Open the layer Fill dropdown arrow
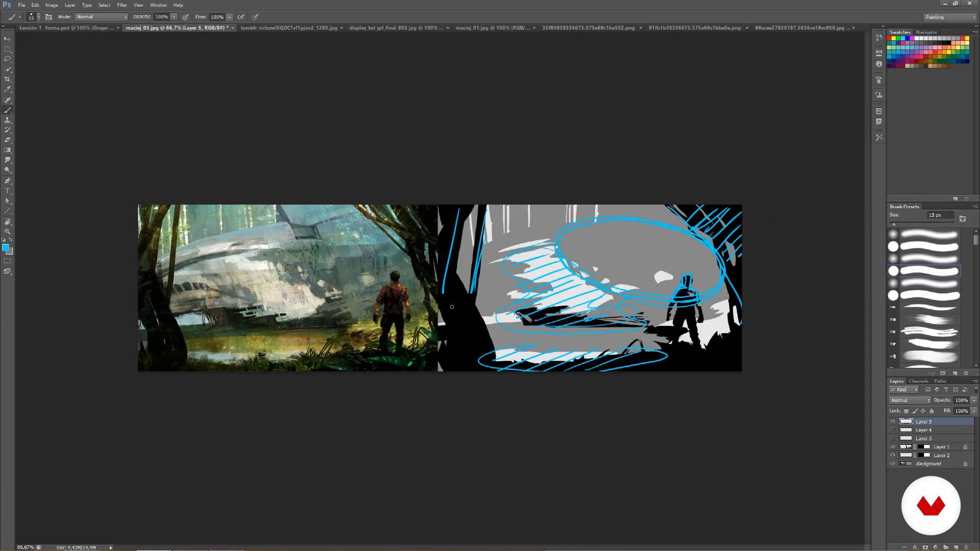The image size is (980, 551). coord(974,411)
